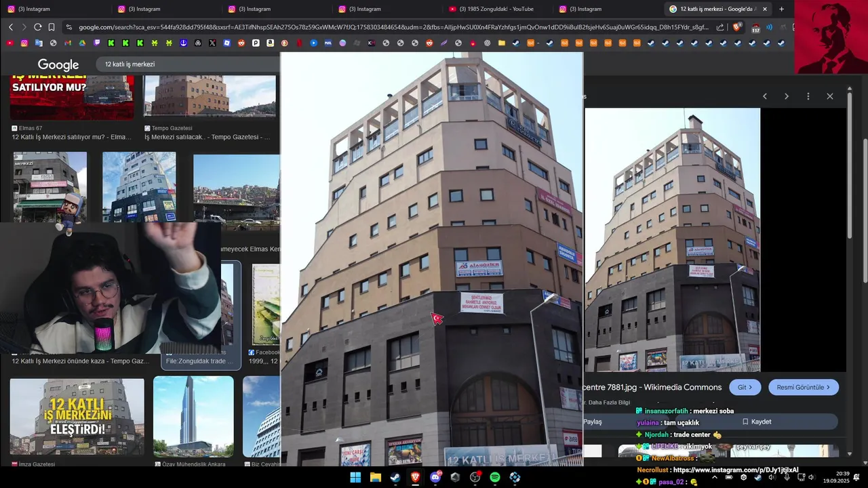The image size is (868, 488).
Task: Click Instagram link posted by Necrollust in chat
Action: point(736,470)
